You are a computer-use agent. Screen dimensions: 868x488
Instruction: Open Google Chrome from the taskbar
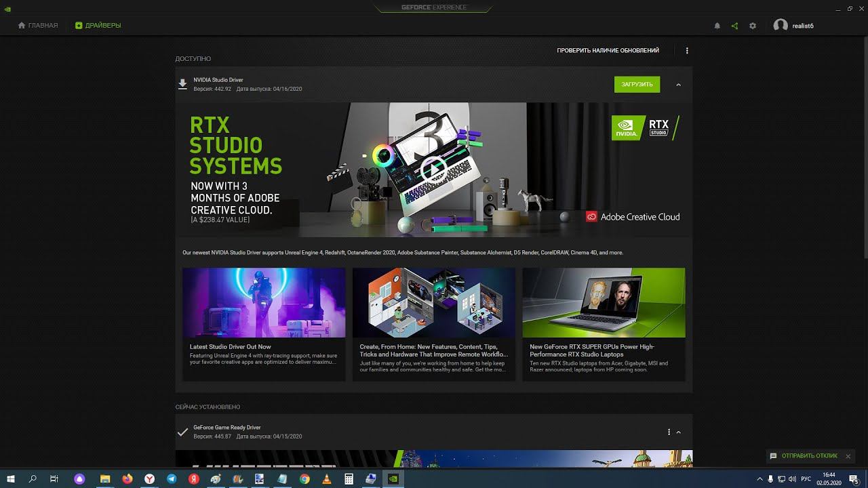pos(304,479)
